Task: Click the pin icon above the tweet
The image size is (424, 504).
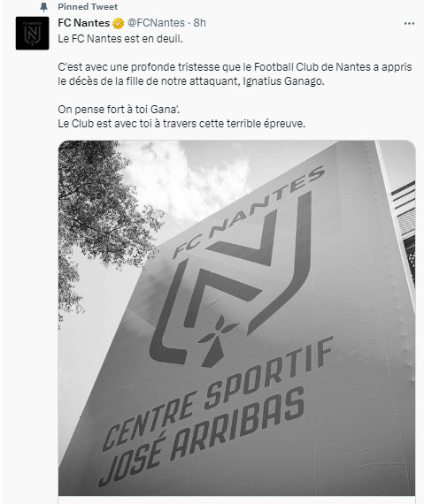Action: click(x=43, y=7)
